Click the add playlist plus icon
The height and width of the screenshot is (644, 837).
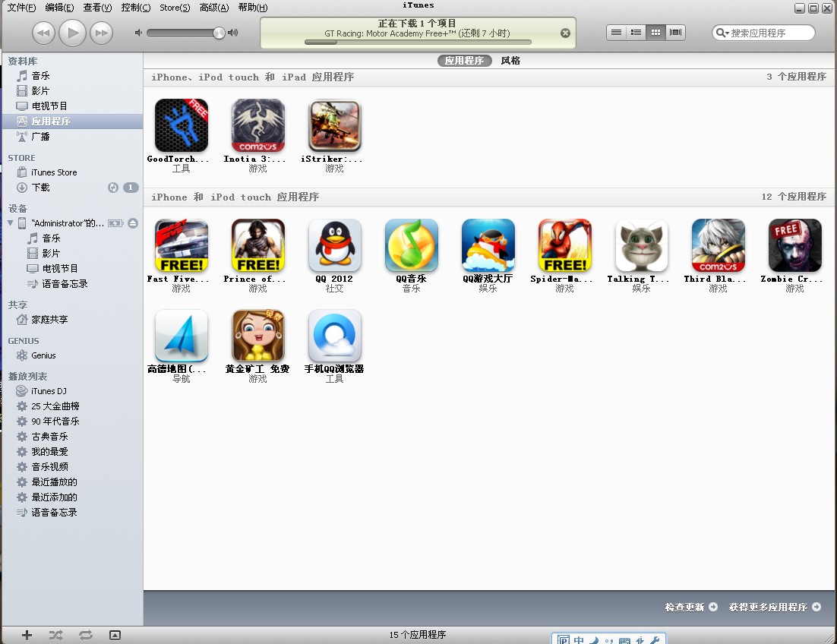[27, 635]
